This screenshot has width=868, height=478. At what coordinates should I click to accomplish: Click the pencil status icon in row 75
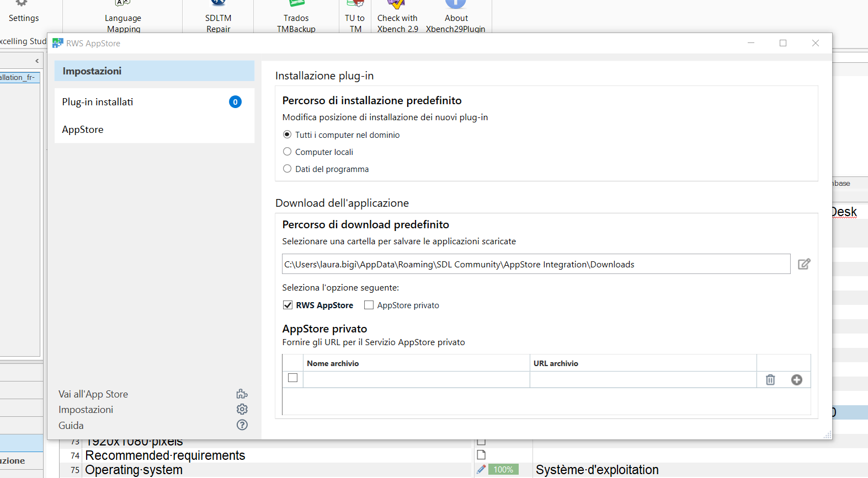coord(481,469)
